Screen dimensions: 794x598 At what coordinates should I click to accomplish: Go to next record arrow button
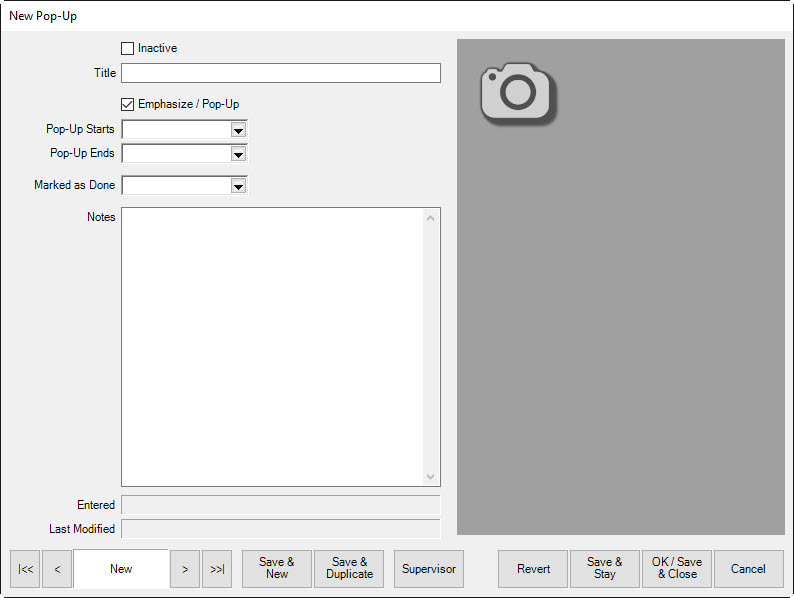click(185, 569)
